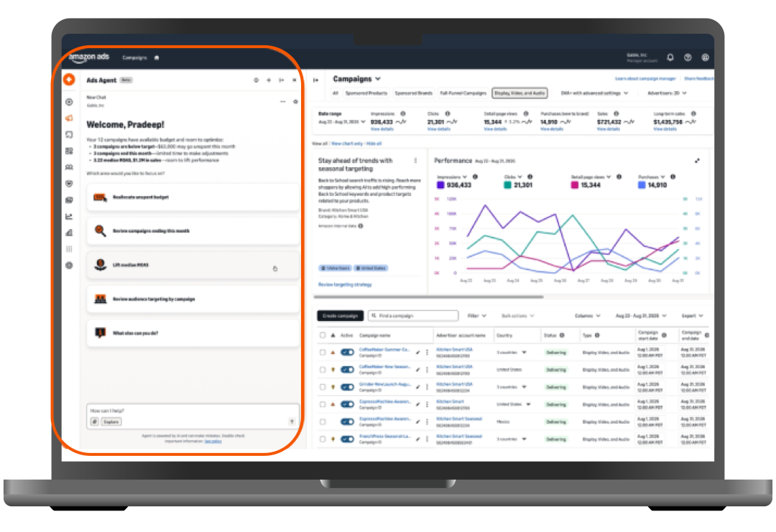Switch to the Sponsored Products tab

click(x=366, y=93)
